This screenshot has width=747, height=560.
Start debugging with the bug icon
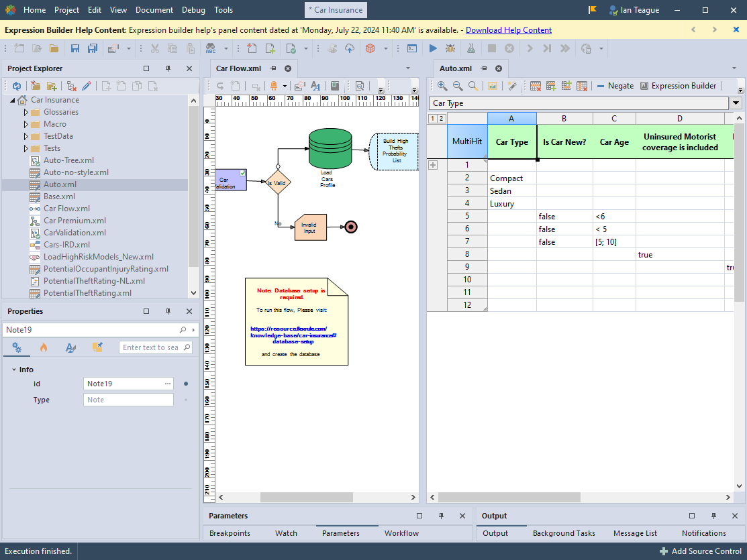[x=450, y=48]
